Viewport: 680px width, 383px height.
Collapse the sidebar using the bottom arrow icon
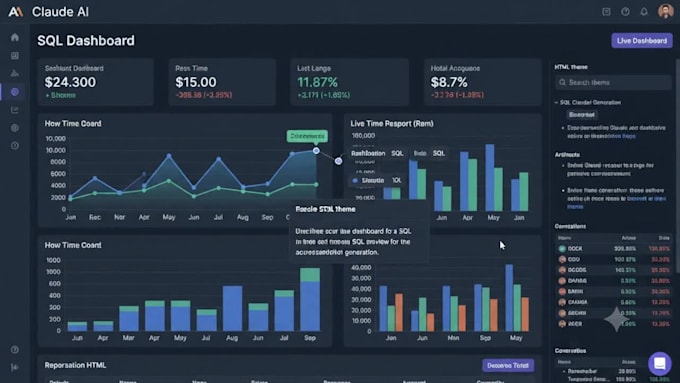pos(15,367)
